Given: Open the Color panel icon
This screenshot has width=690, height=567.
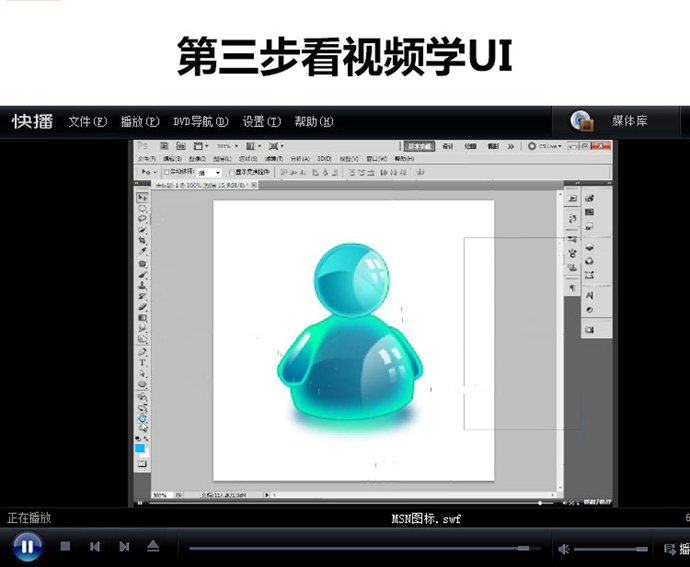Looking at the screenshot, I should 590,199.
